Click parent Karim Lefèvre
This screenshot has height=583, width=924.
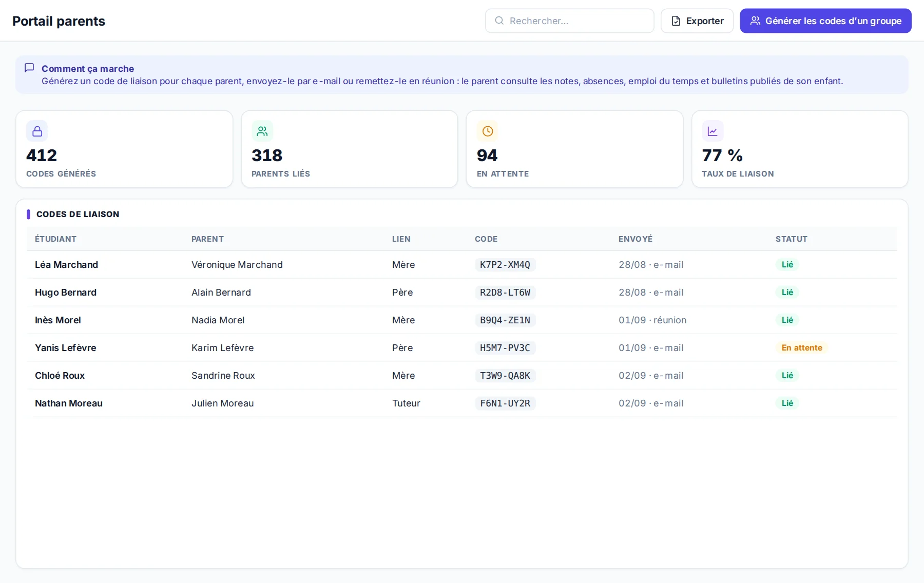[223, 348]
